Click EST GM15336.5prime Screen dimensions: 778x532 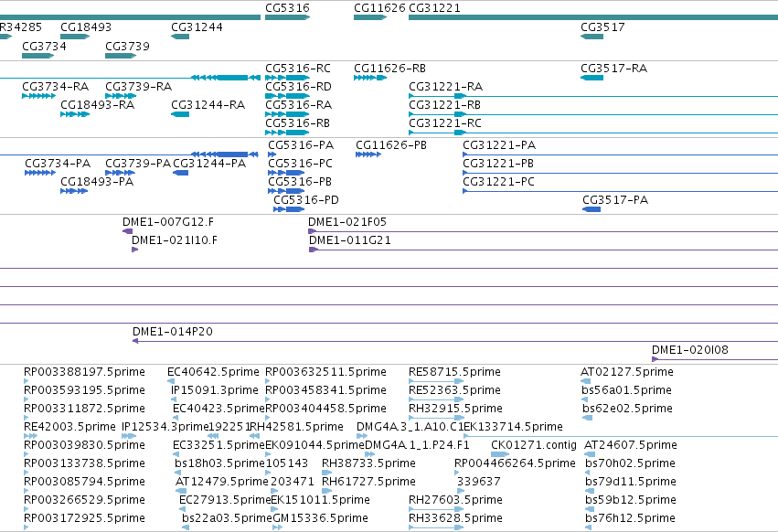(277, 527)
